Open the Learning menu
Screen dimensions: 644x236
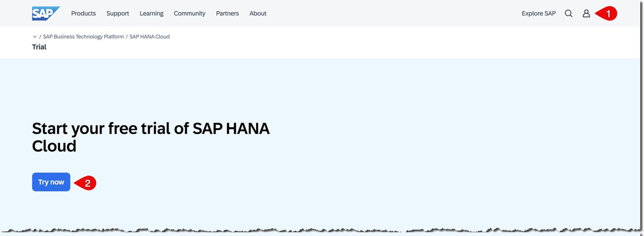coord(152,13)
